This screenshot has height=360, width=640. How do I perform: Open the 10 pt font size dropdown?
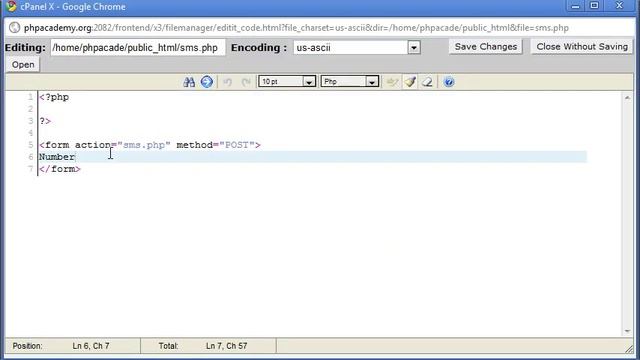(x=287, y=82)
